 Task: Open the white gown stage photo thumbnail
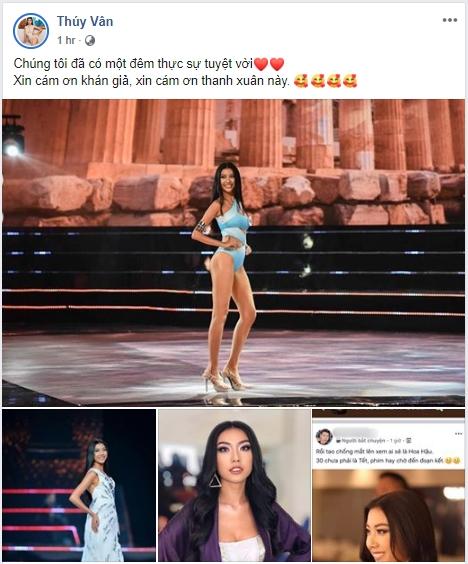pos(79,485)
